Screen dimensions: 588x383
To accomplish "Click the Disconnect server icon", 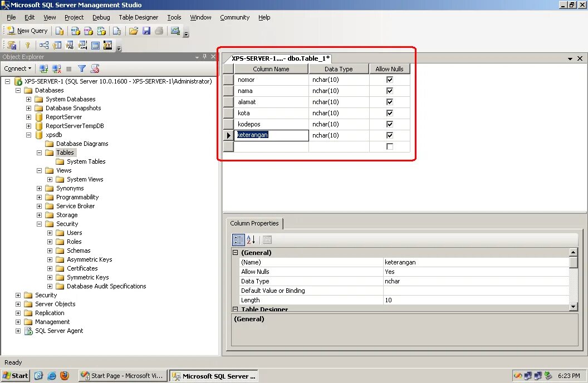I will pos(56,68).
